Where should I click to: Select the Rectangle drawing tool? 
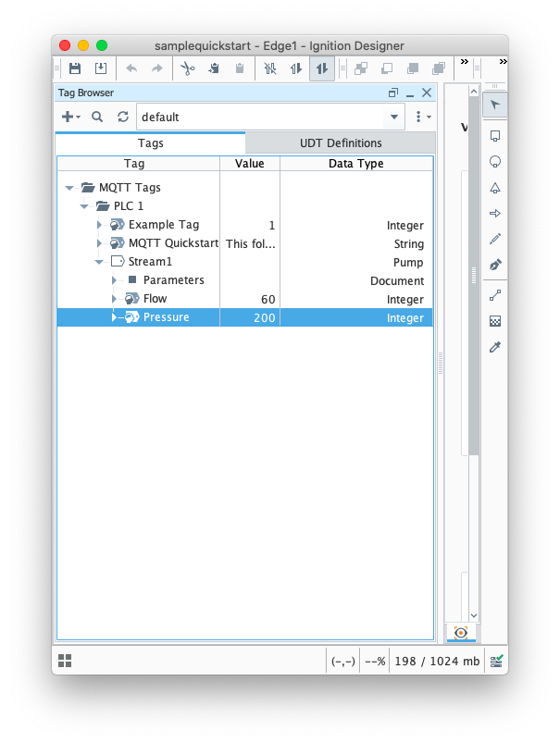pos(495,136)
